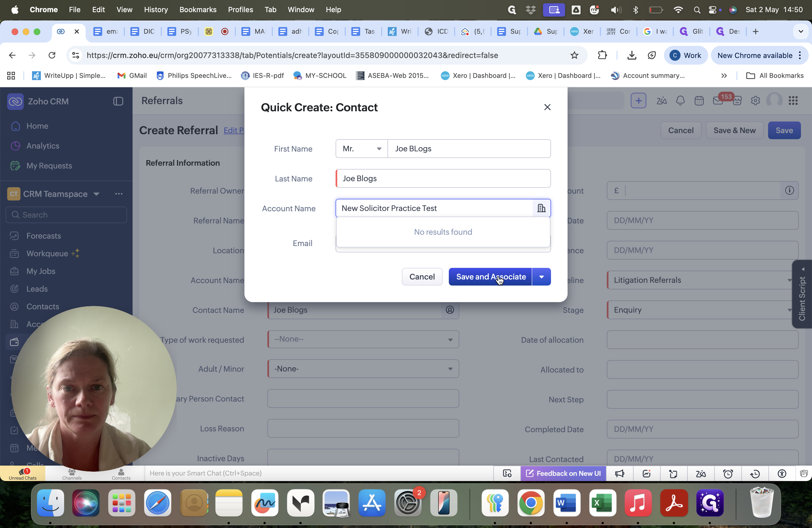Expand the CRM Teamspace dropdown
The width and height of the screenshot is (812, 528).
point(97,194)
